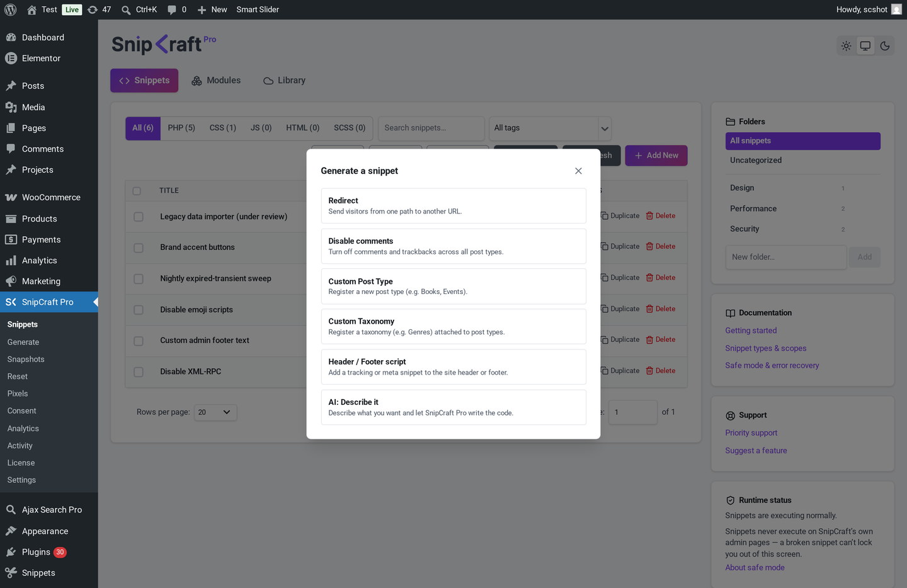Duplicate the Disable emoji scripts snippet
Image resolution: width=907 pixels, height=588 pixels.
[620, 309]
